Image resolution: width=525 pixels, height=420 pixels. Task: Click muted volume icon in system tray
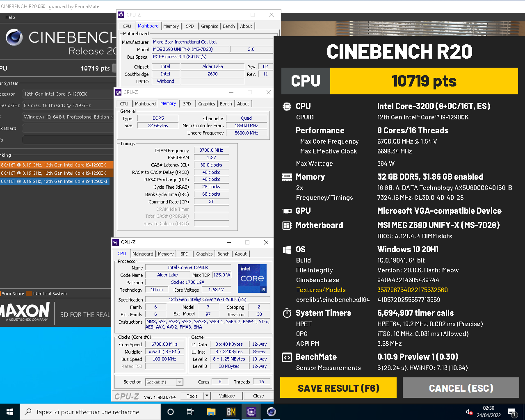coord(469,412)
